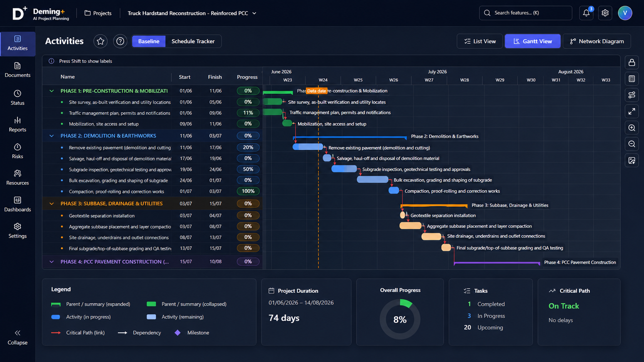Click Subgrade inspection Gantt bar
Image resolution: width=644 pixels, height=362 pixels.
pos(344,168)
